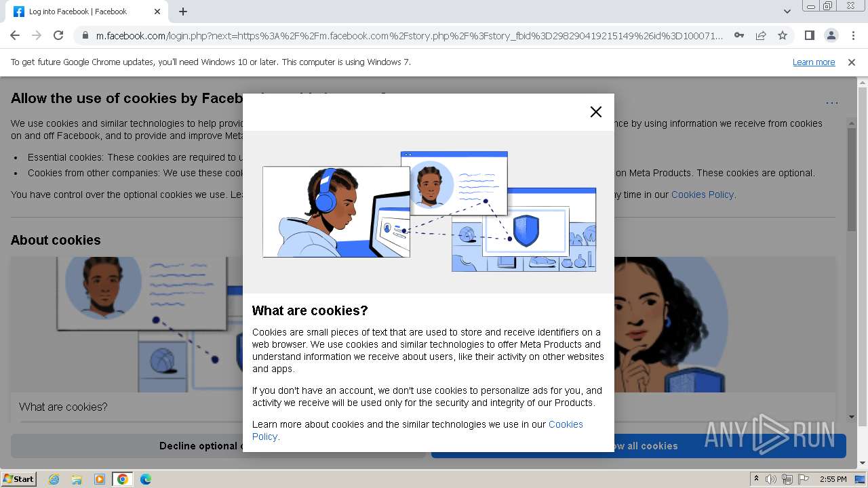The image size is (868, 488).
Task: Launch Internet Explorer from taskbar
Action: [x=54, y=479]
